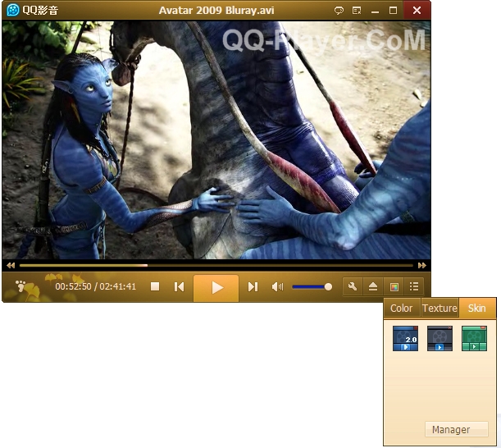Click the rewind double-arrow icon
Screen dimensions: 501x448
point(11,265)
